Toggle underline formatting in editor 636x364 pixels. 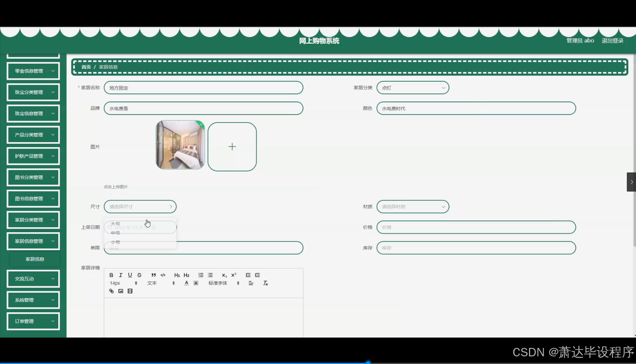tap(130, 275)
